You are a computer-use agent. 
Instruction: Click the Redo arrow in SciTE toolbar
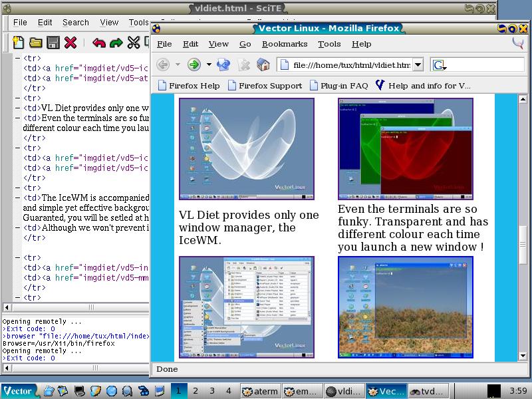pos(116,43)
